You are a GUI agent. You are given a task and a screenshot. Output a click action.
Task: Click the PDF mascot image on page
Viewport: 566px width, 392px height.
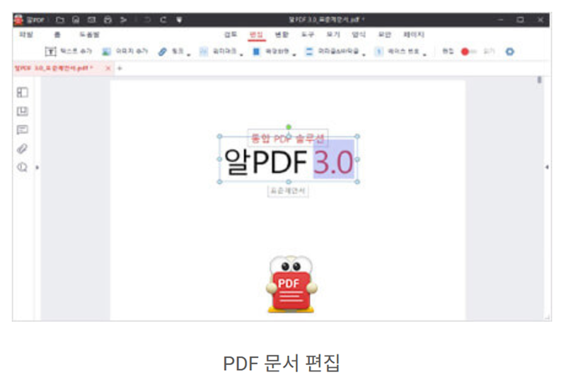click(x=291, y=284)
